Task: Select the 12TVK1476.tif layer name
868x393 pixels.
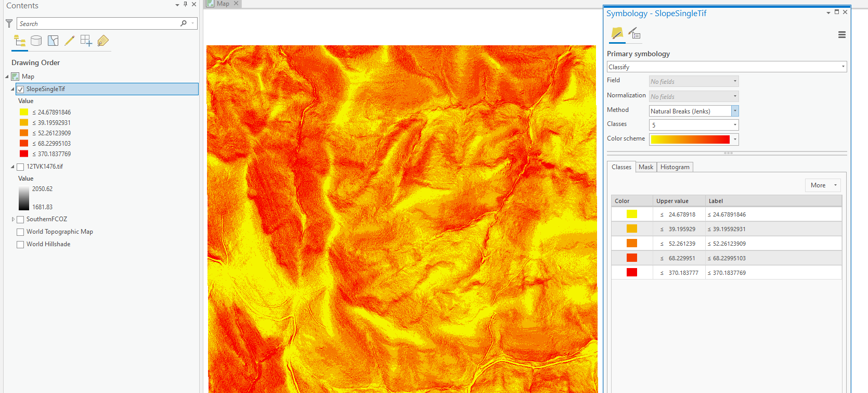Action: click(45, 167)
